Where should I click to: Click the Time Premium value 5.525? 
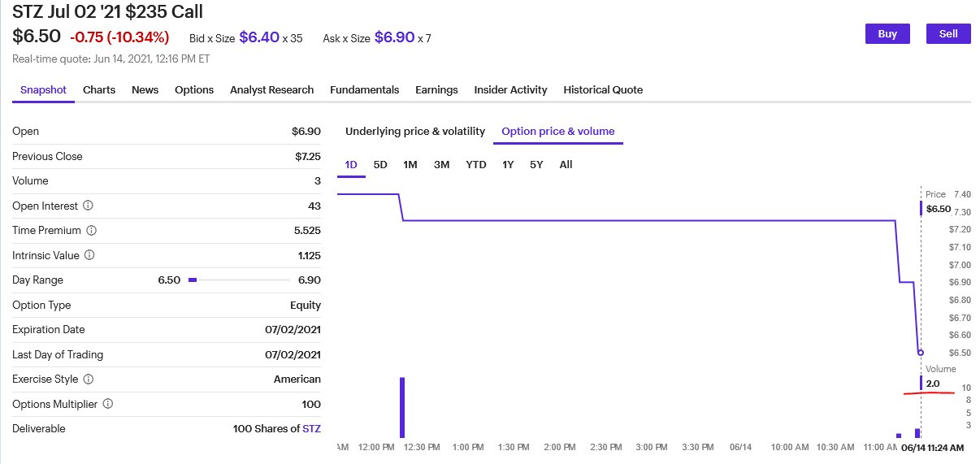click(x=307, y=231)
